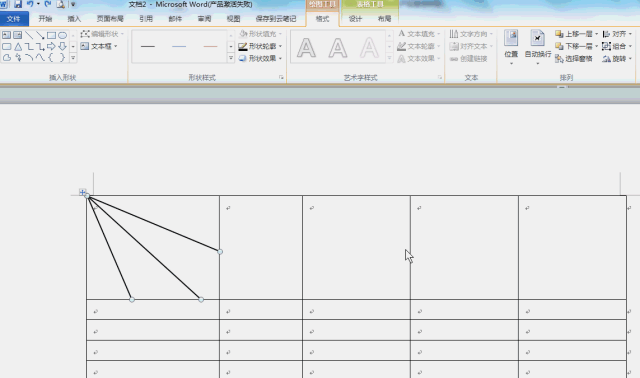Switch to table tools 布局 tab

[384, 19]
